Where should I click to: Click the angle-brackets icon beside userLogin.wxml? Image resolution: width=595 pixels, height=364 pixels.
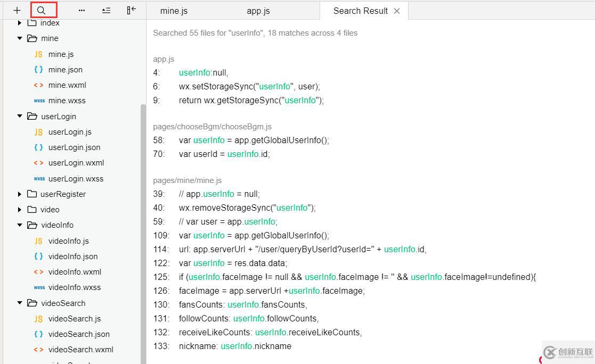[x=38, y=163]
